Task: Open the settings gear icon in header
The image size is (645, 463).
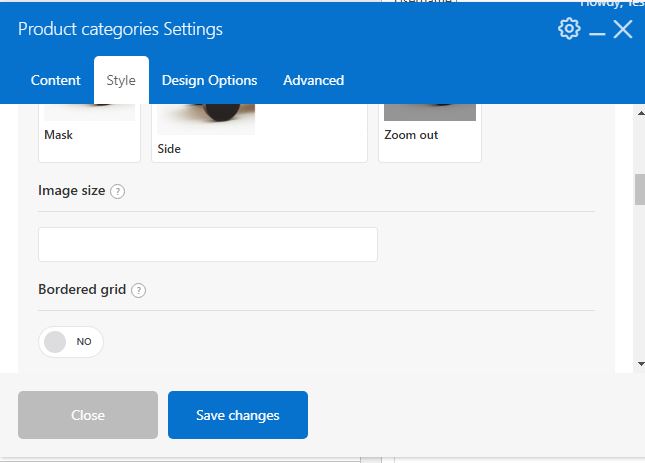Action: [569, 29]
